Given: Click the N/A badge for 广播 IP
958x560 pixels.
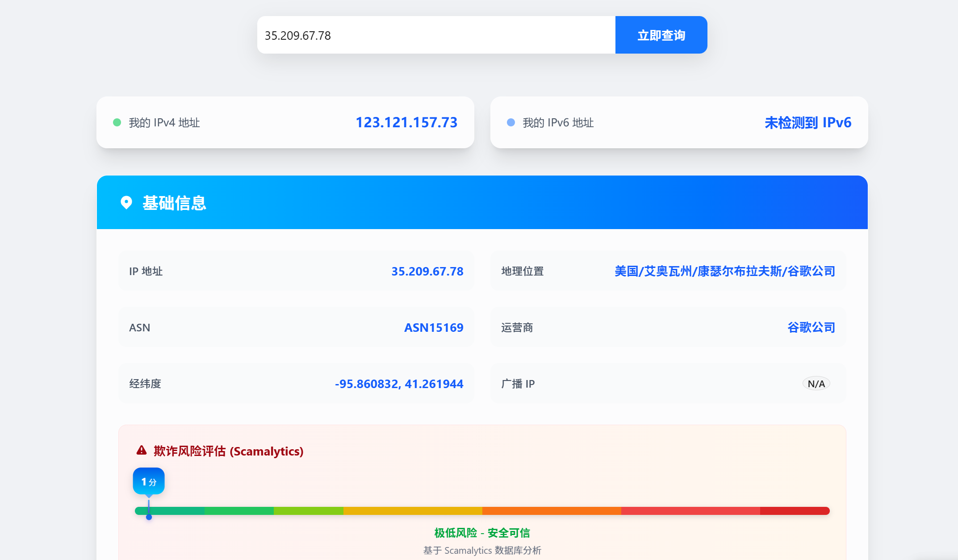Looking at the screenshot, I should click(816, 384).
